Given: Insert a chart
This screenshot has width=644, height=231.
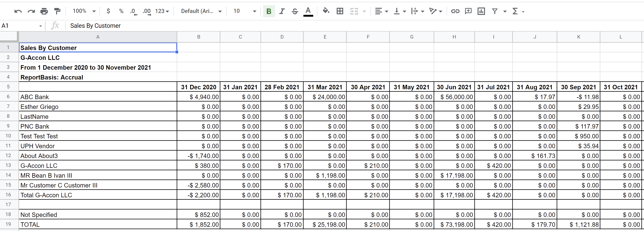Looking at the screenshot, I should pyautogui.click(x=481, y=11).
